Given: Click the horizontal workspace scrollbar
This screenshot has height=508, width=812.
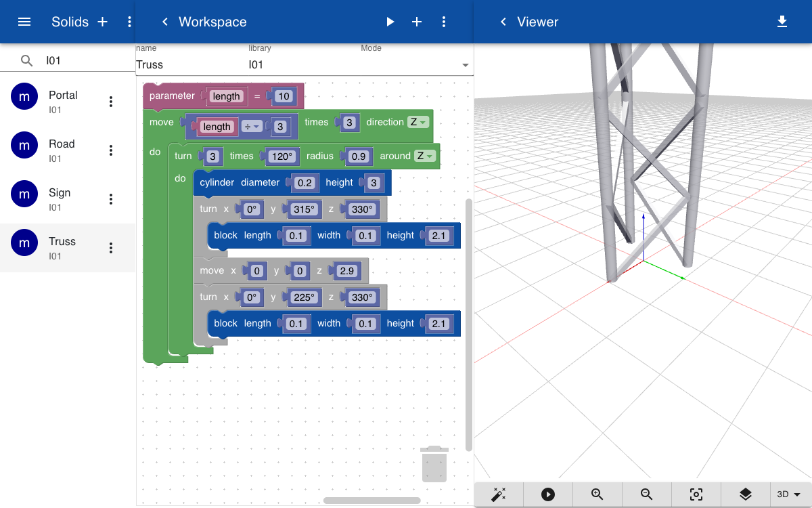Looking at the screenshot, I should (x=372, y=501).
